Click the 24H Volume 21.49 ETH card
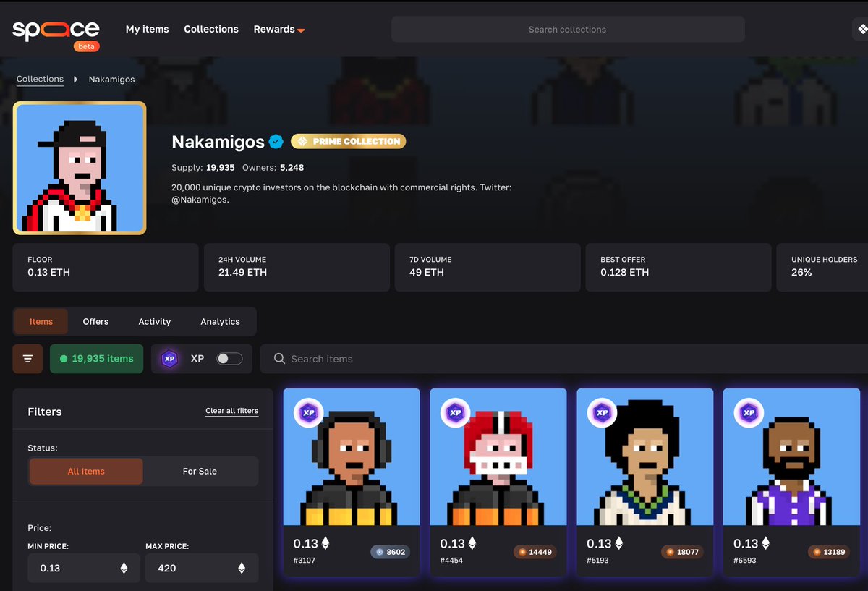This screenshot has height=591, width=868. click(297, 267)
